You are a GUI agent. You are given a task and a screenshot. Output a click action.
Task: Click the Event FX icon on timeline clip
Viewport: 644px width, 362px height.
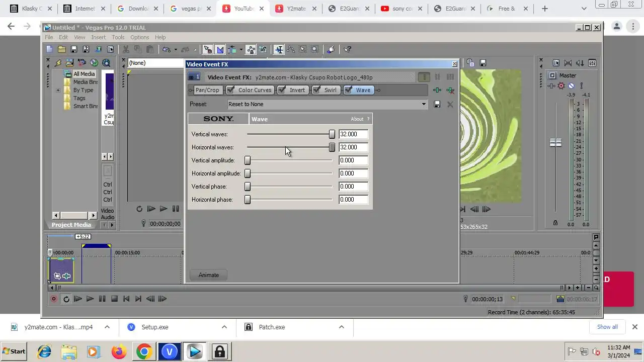coord(66,276)
